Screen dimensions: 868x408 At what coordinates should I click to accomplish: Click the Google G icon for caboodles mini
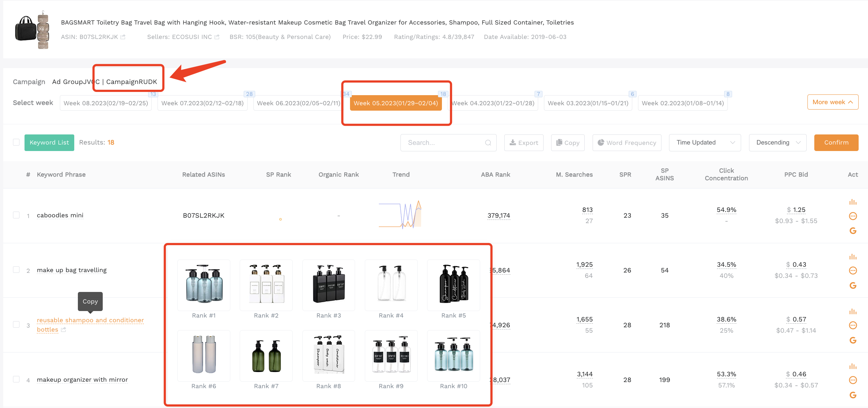click(853, 231)
